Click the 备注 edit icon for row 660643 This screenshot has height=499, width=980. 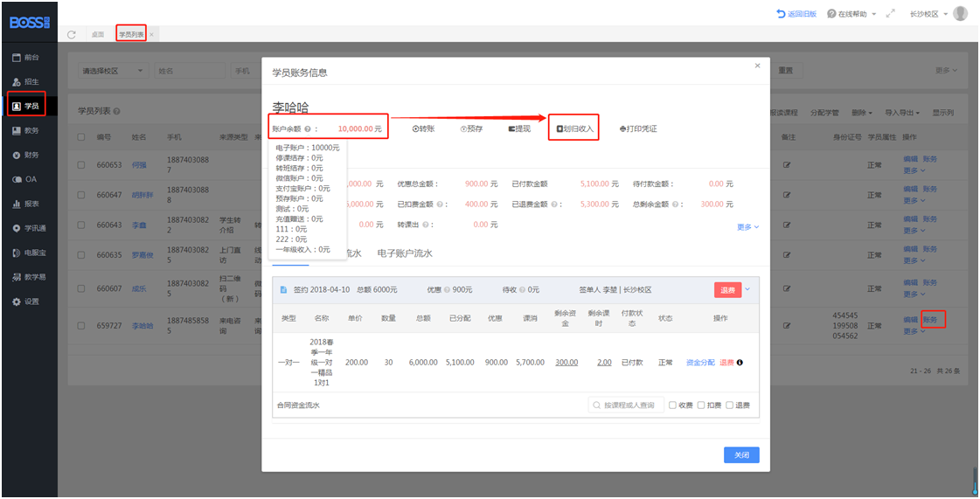click(x=787, y=225)
